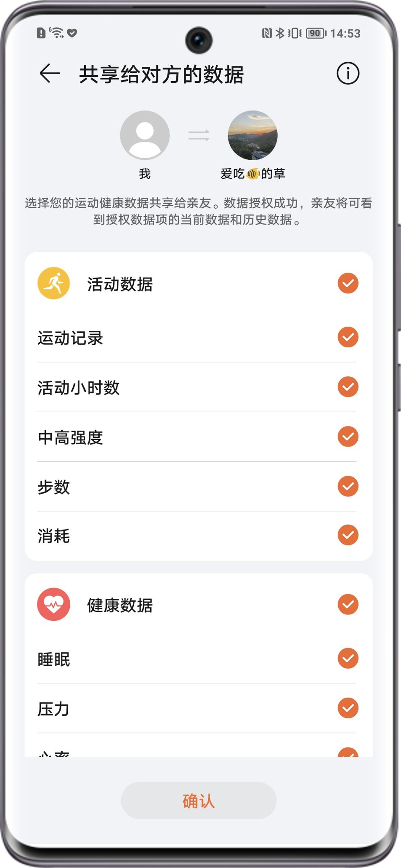Tap the friend's sunset avatar photo
The height and width of the screenshot is (868, 401).
point(252,135)
